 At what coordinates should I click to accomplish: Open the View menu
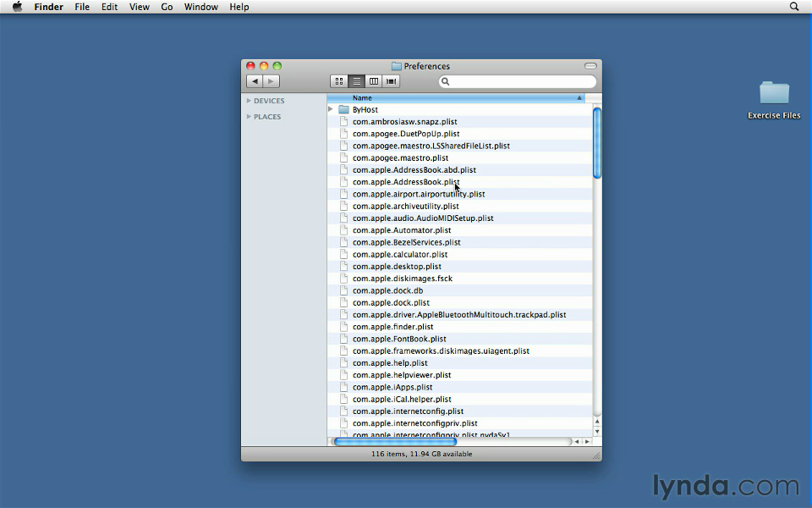[140, 7]
